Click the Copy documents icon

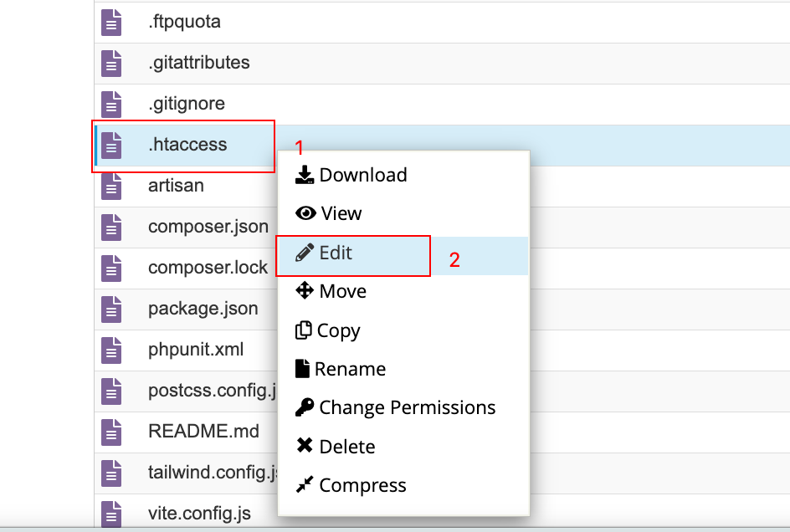pos(303,330)
